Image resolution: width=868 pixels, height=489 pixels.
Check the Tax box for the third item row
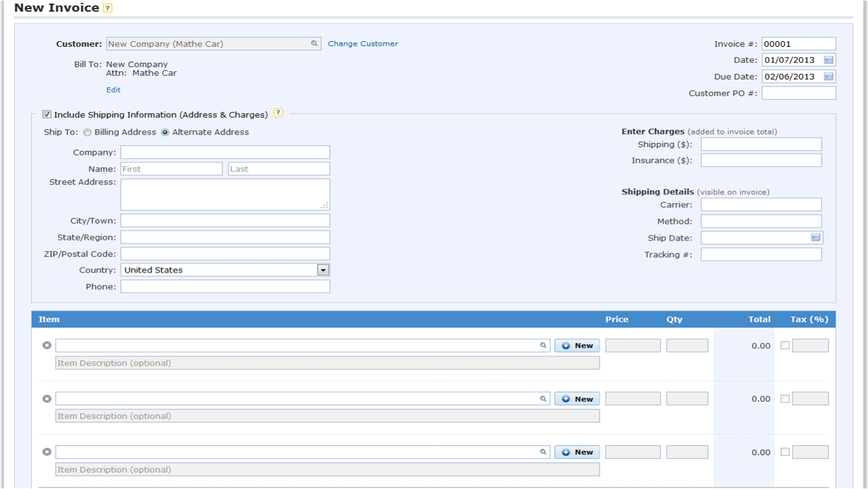tap(784, 451)
